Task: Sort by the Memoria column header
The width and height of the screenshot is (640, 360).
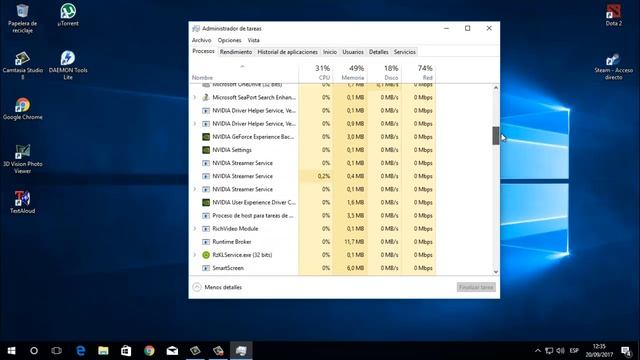Action: (x=350, y=72)
